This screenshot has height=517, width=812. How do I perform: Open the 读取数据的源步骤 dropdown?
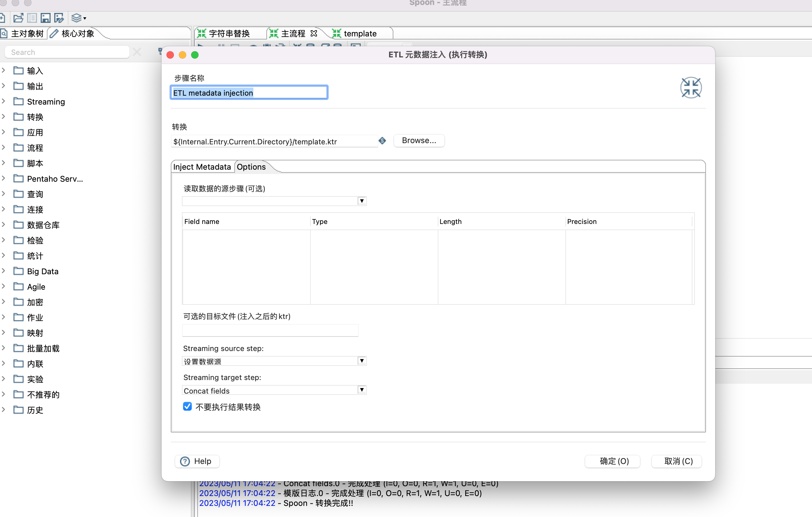(362, 201)
